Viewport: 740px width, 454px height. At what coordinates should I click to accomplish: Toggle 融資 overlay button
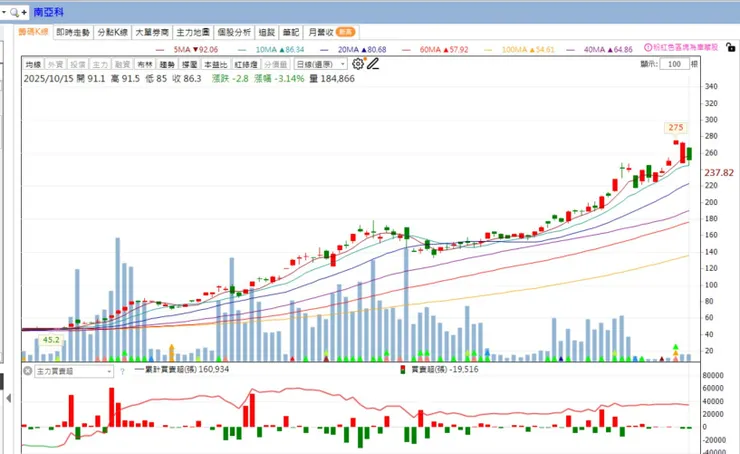point(122,64)
